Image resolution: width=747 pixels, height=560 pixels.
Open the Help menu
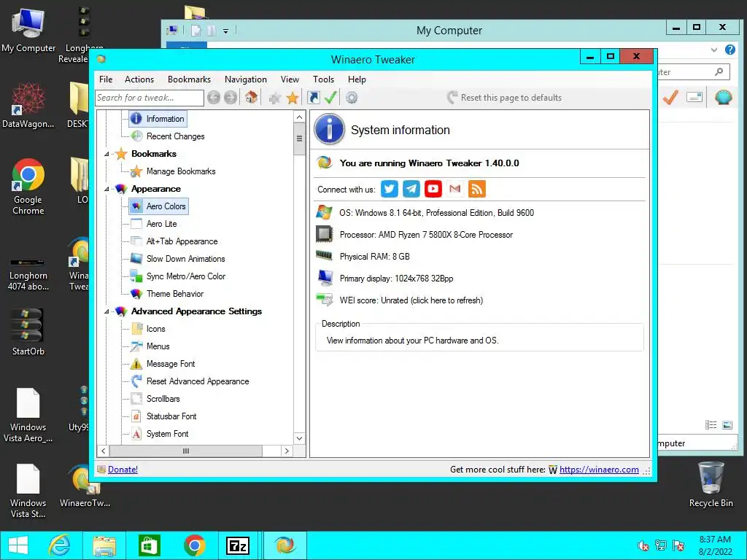click(357, 79)
